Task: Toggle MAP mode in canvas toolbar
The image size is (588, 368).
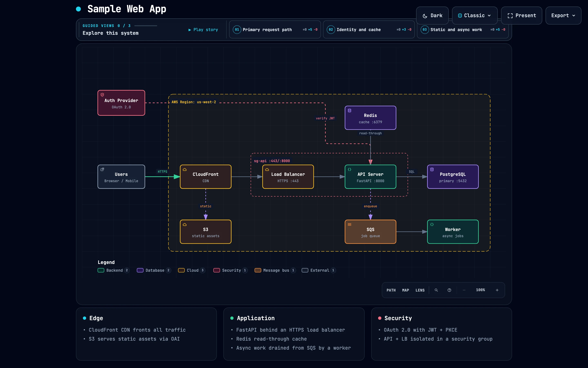Action: tap(405, 290)
